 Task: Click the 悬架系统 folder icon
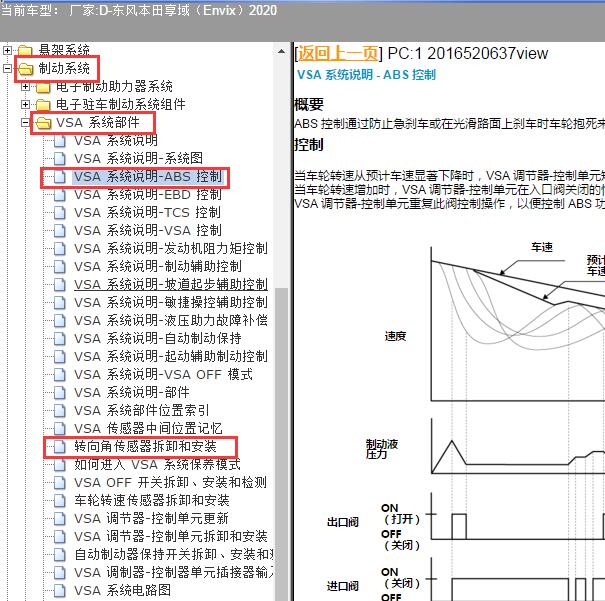click(25, 51)
